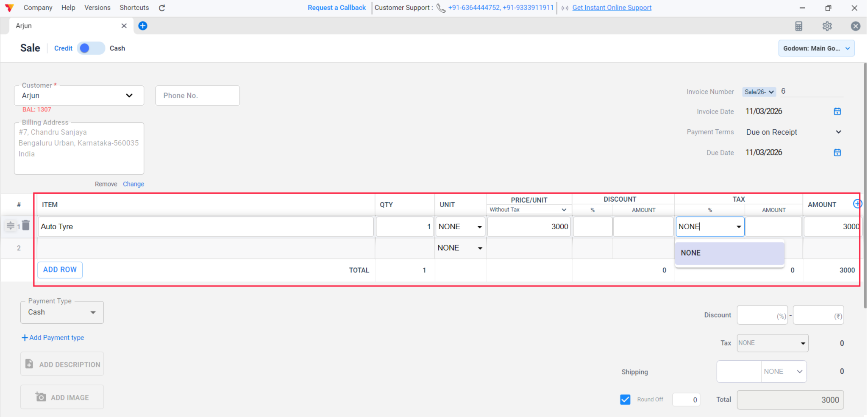Click the refresh icon beside Shortcuts
868x417 pixels.
(162, 8)
